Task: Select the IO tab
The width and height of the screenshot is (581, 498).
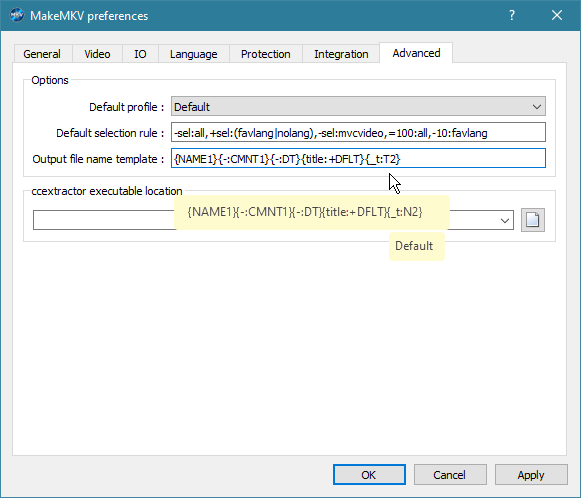Action: pyautogui.click(x=140, y=54)
